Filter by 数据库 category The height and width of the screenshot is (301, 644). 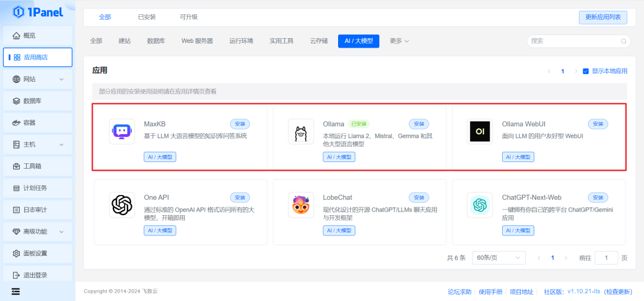(156, 41)
